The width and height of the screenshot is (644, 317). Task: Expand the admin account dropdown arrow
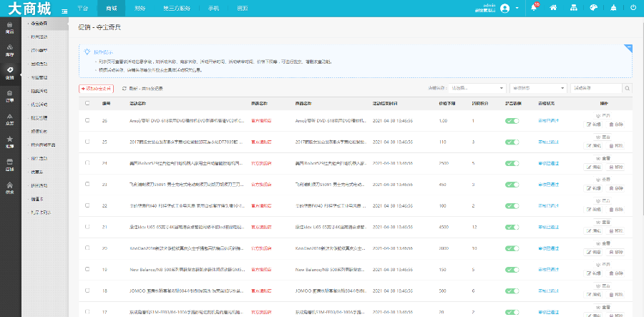click(517, 8)
